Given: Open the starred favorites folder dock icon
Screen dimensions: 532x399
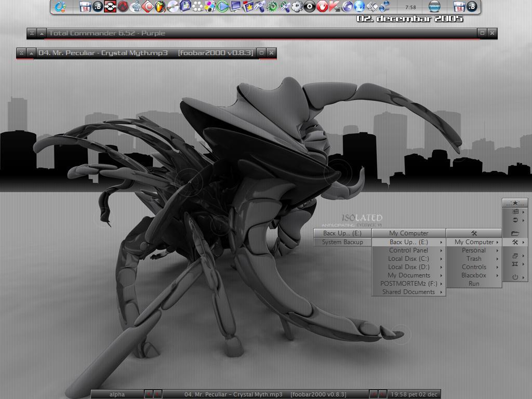Looking at the screenshot, I should (247, 6).
